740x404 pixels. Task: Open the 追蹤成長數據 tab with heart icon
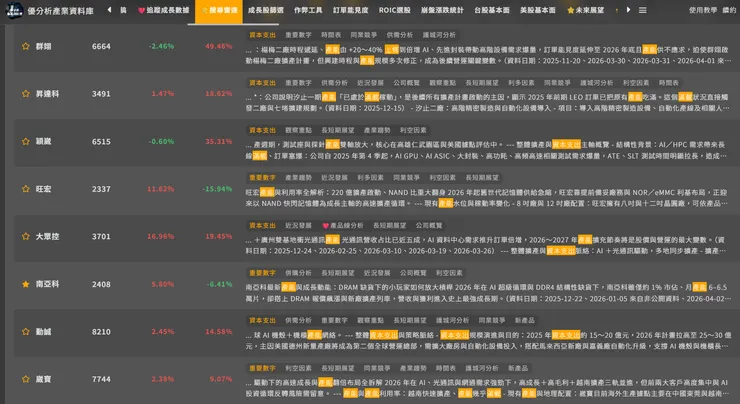[164, 10]
